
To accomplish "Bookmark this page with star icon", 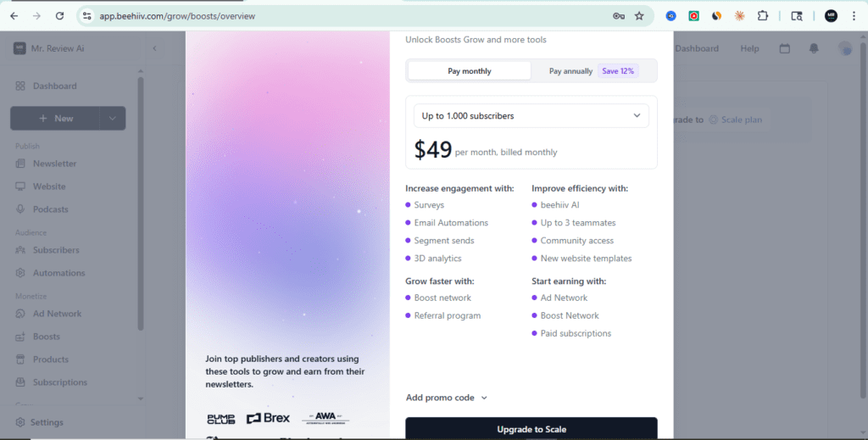I will pos(639,16).
